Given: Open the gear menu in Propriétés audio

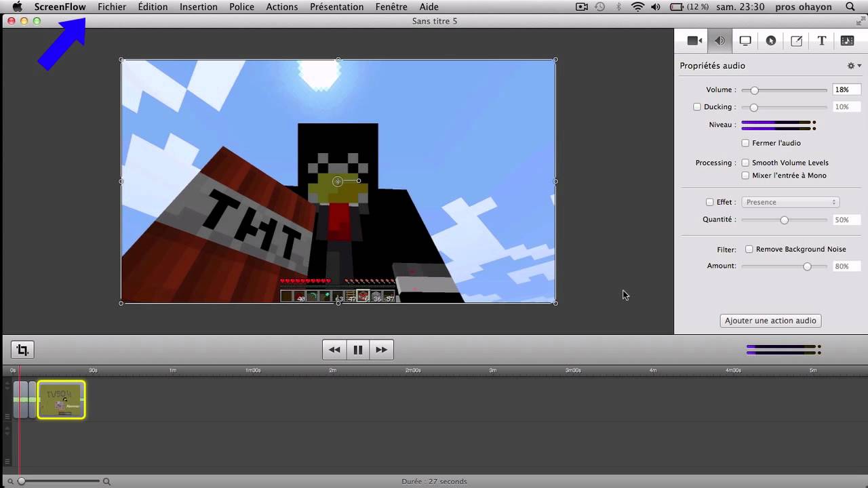Looking at the screenshot, I should [x=854, y=66].
